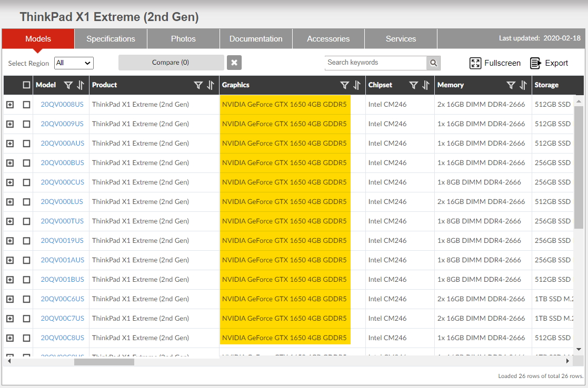
Task: Open model link 20QV0008US
Action: 62,105
